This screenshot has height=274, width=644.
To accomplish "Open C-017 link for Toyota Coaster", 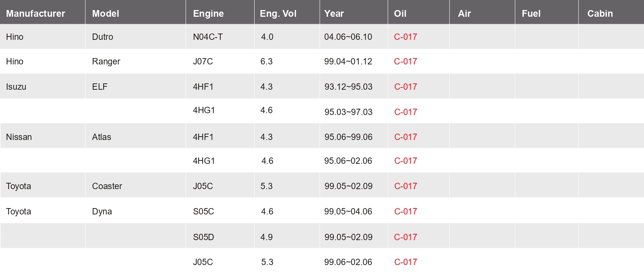I will pos(405,186).
